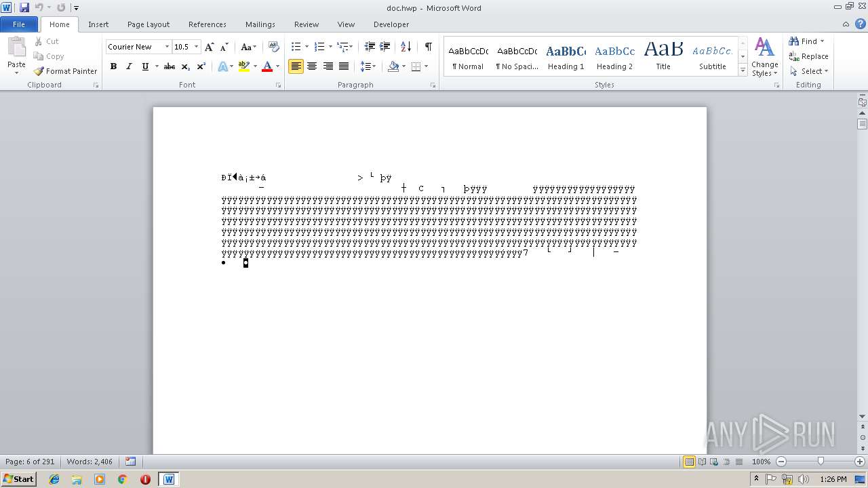Click Save icon in Quick Access Toolbar
This screenshot has width=868, height=488.
pyautogui.click(x=24, y=7)
